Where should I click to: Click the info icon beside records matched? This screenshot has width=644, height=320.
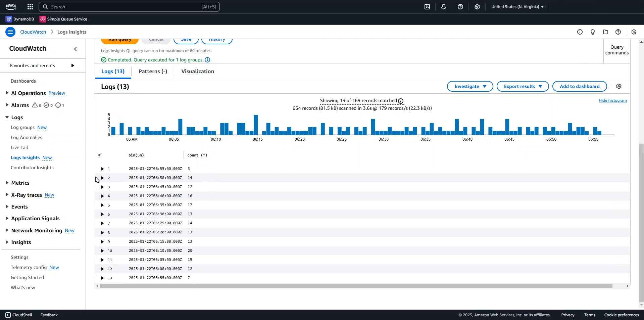pos(401,101)
